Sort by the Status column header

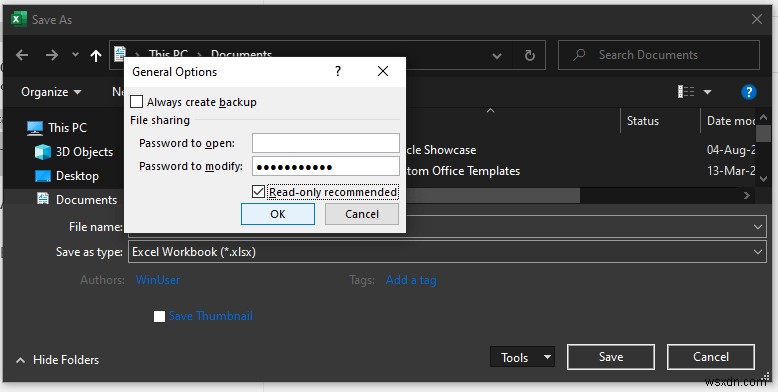[643, 121]
